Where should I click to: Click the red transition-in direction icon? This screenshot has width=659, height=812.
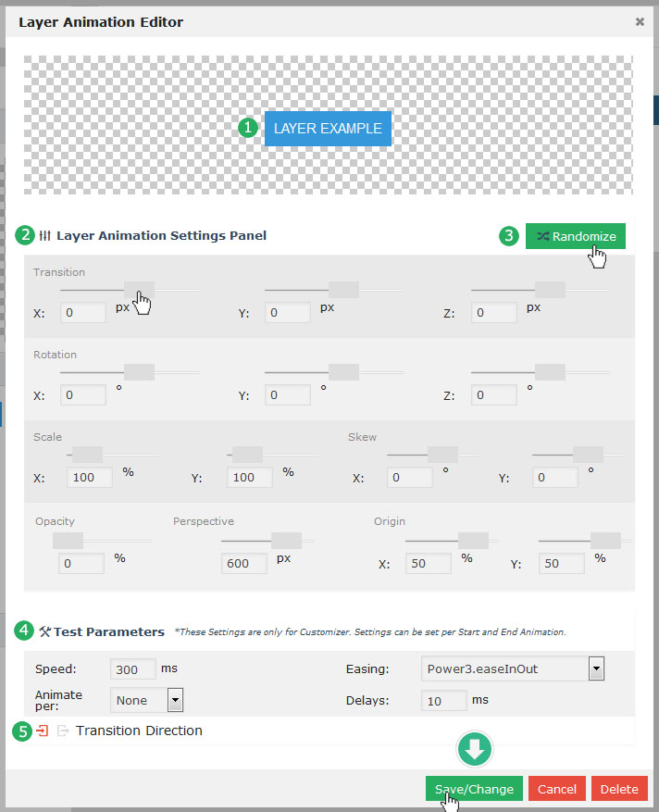click(43, 731)
